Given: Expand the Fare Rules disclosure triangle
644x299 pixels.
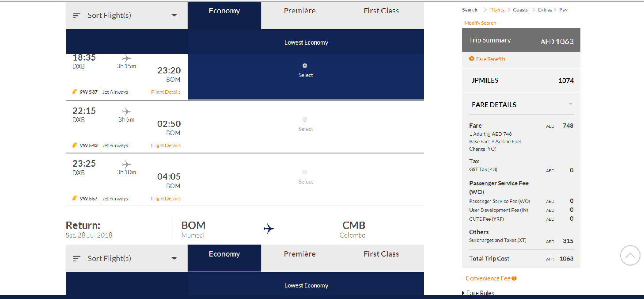Looking at the screenshot, I should click(x=463, y=293).
